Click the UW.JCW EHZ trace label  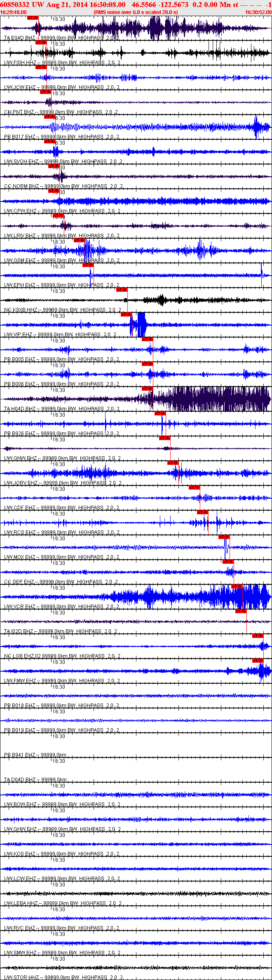click(62, 87)
